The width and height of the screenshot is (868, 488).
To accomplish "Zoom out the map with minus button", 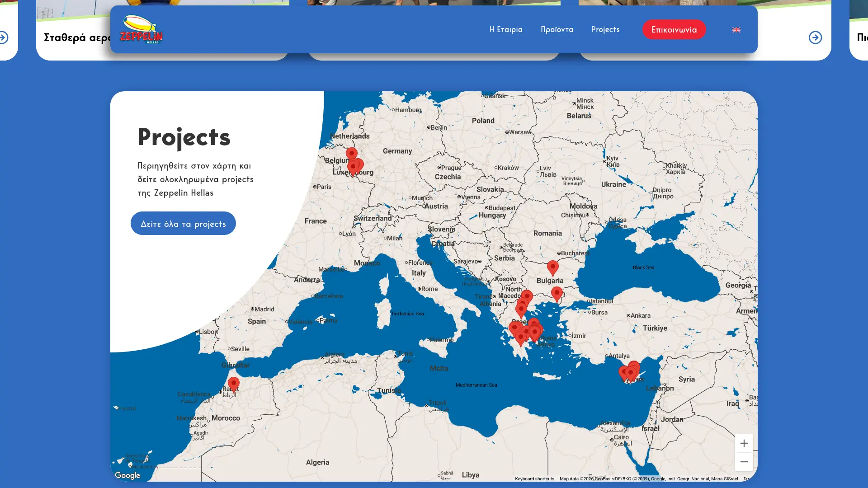I will click(744, 462).
